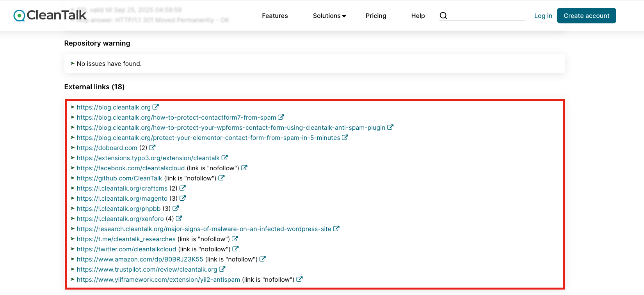
Task: Click external-link icon beside doboard.com entry
Action: [152, 148]
